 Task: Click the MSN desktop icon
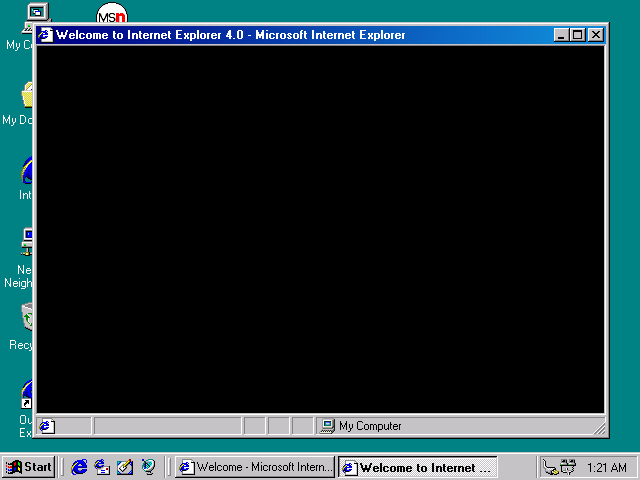112,13
